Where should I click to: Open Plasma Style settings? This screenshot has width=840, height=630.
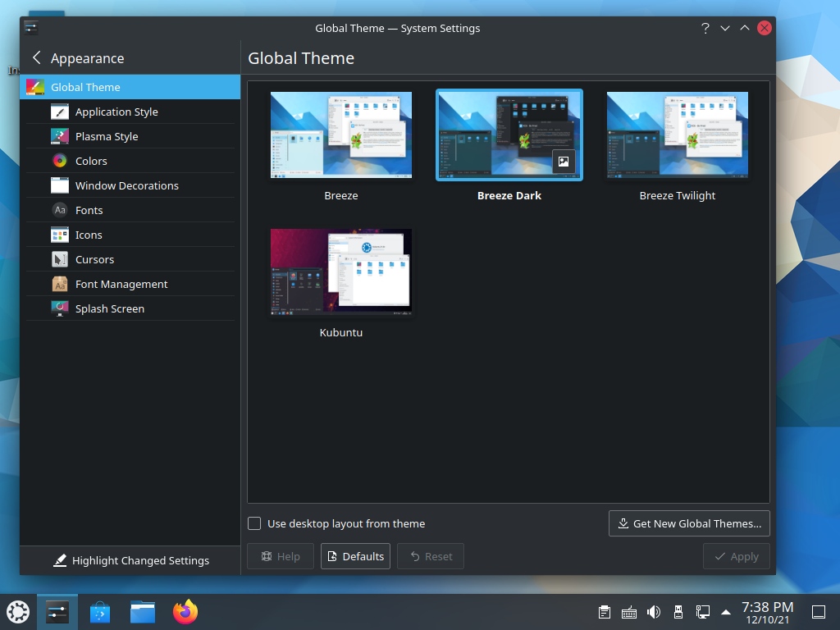(130, 136)
